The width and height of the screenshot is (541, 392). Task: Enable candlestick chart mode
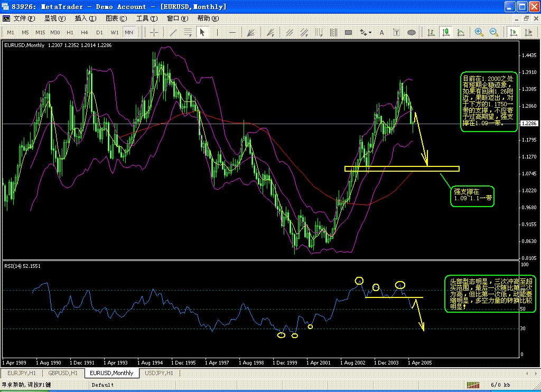pos(446,32)
